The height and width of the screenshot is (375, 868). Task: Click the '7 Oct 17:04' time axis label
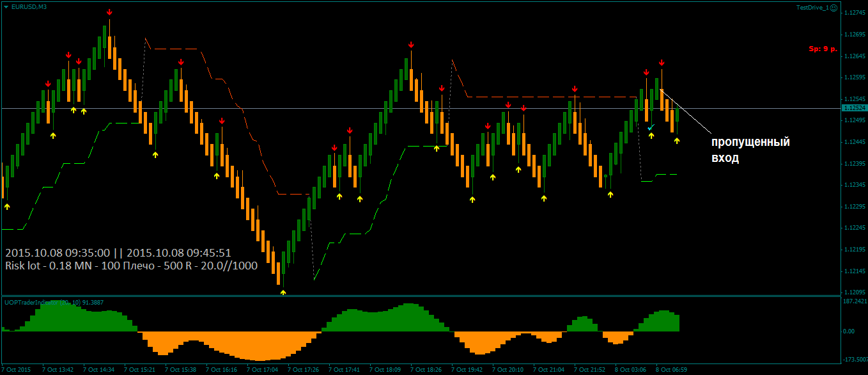click(x=262, y=370)
